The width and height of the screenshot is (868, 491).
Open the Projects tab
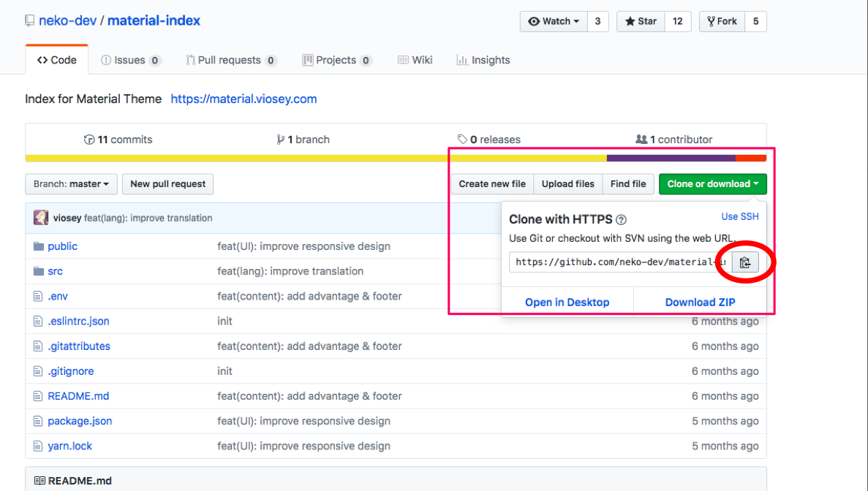337,60
